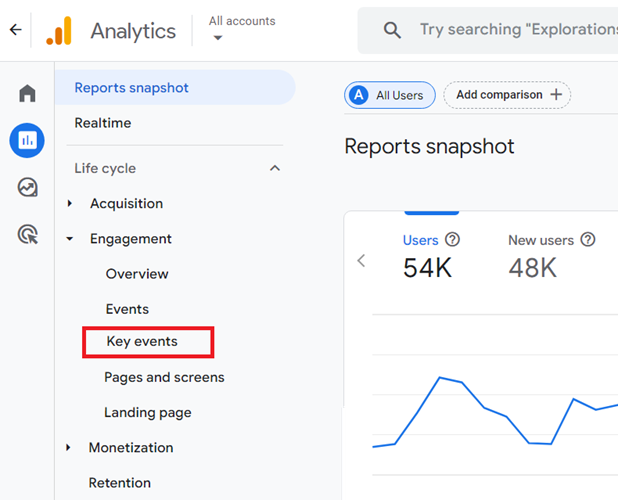The image size is (618, 500).
Task: Select the Reports bar chart icon
Action: click(27, 141)
